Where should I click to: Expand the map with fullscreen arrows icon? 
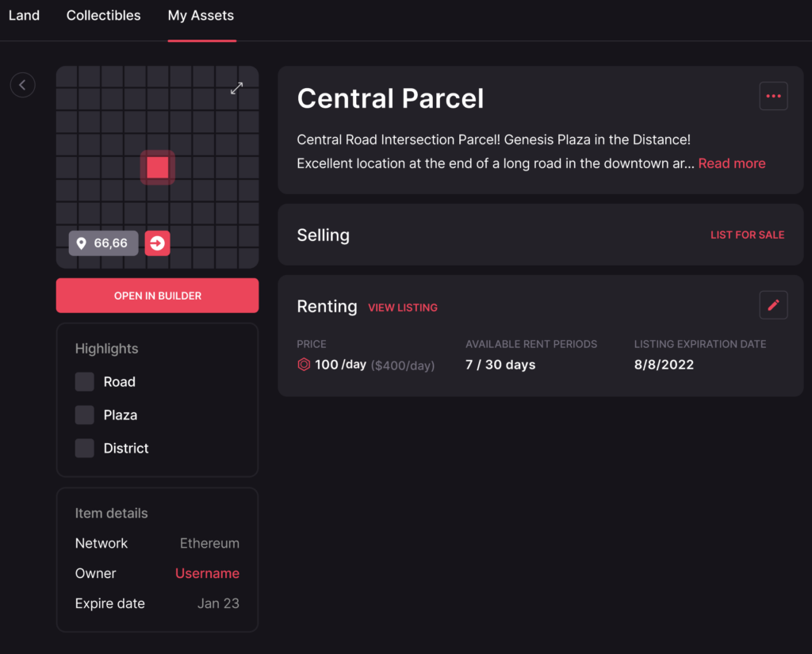pyautogui.click(x=236, y=89)
